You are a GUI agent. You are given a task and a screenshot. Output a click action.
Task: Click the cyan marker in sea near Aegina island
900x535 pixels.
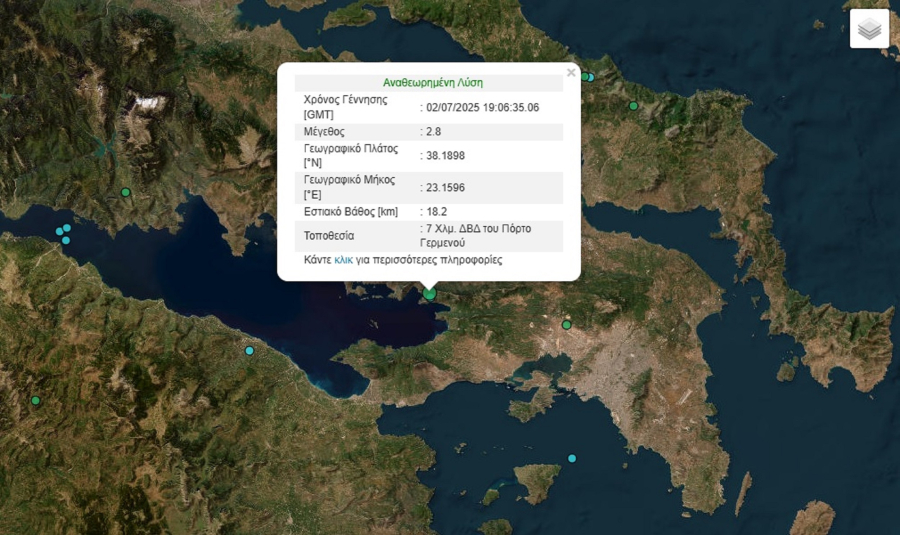(x=572, y=458)
